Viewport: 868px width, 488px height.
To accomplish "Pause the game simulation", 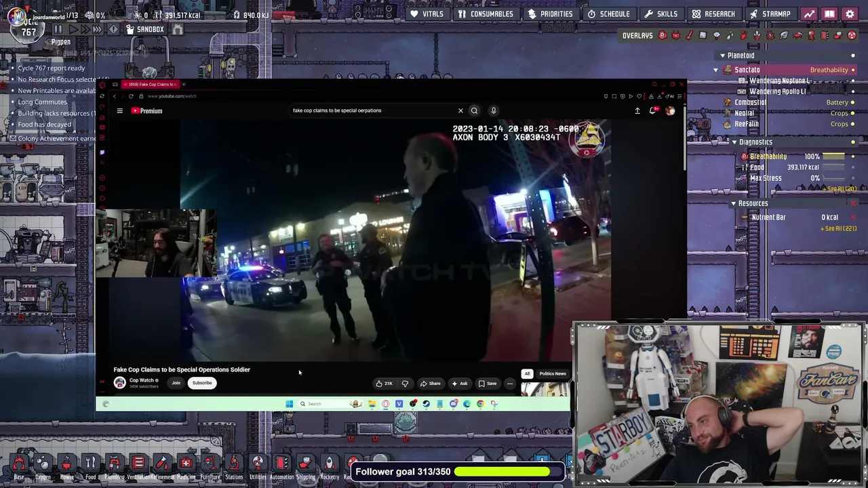I will point(58,29).
